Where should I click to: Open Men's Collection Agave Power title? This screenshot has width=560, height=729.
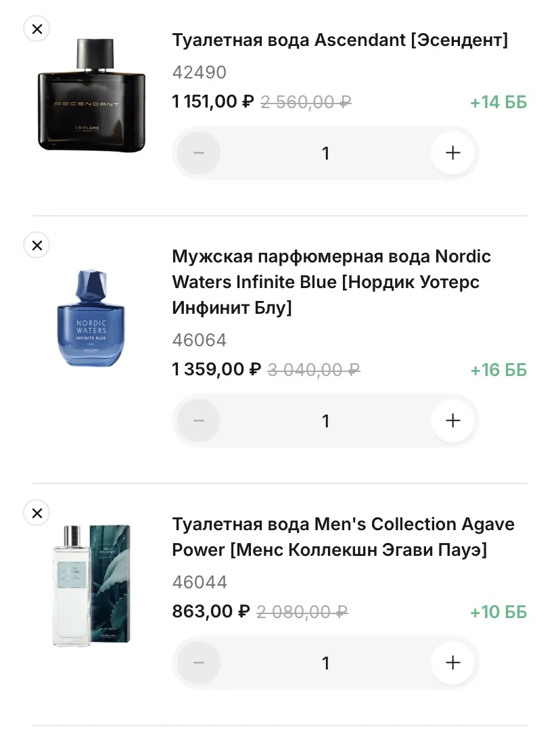point(343,537)
